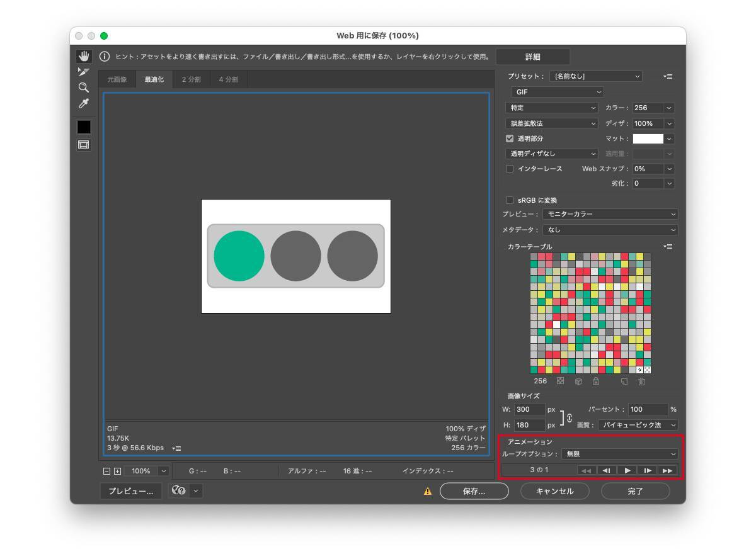The image size is (756, 554).
Task: Select the Zoom tool
Action: click(x=84, y=88)
